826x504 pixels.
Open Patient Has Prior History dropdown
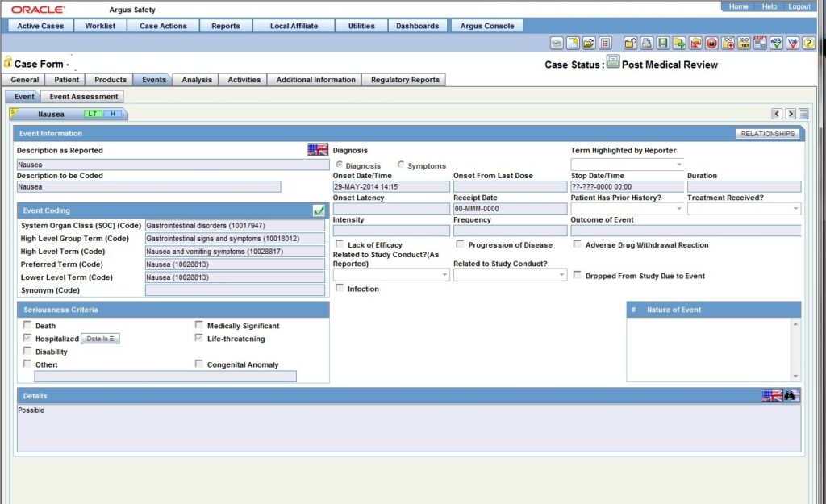coord(627,209)
